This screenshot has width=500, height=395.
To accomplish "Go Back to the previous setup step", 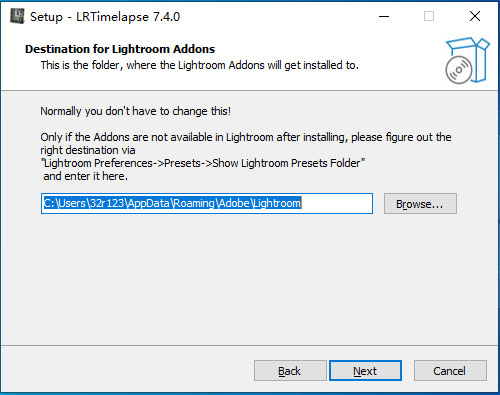I will 290,371.
